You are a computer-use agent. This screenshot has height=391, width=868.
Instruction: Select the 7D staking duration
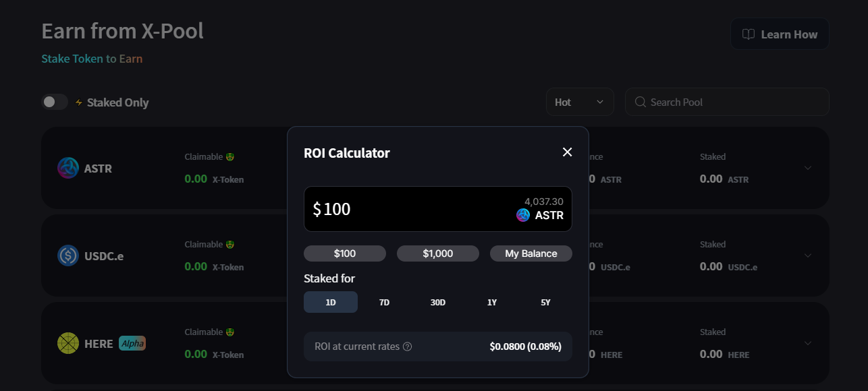pos(384,302)
